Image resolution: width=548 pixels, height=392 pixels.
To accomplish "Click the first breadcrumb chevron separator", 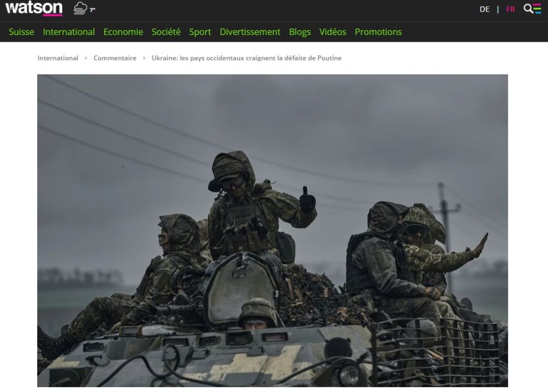I will pyautogui.click(x=86, y=58).
